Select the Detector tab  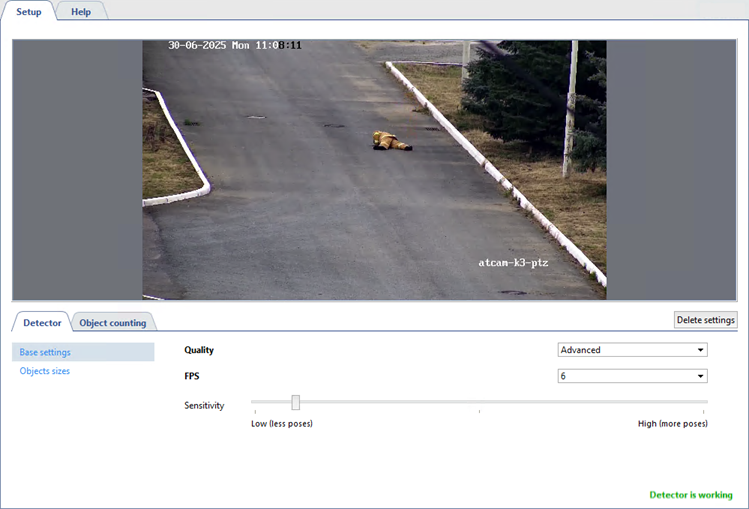point(42,322)
